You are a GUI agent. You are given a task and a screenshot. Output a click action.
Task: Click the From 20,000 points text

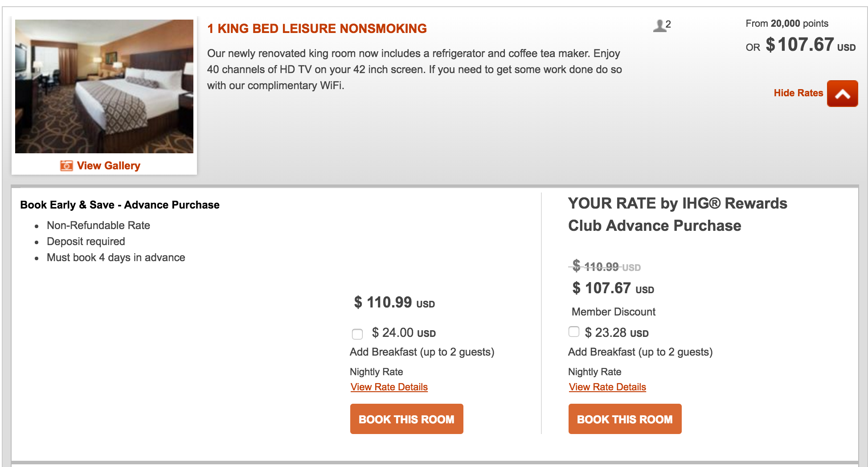(787, 24)
